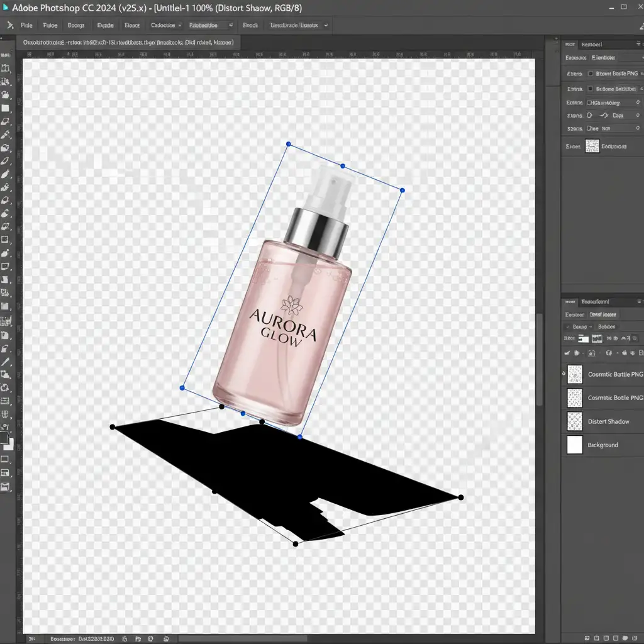The width and height of the screenshot is (644, 644).
Task: Click the white rectangle filter icon in Layers panel
Action: [583, 338]
